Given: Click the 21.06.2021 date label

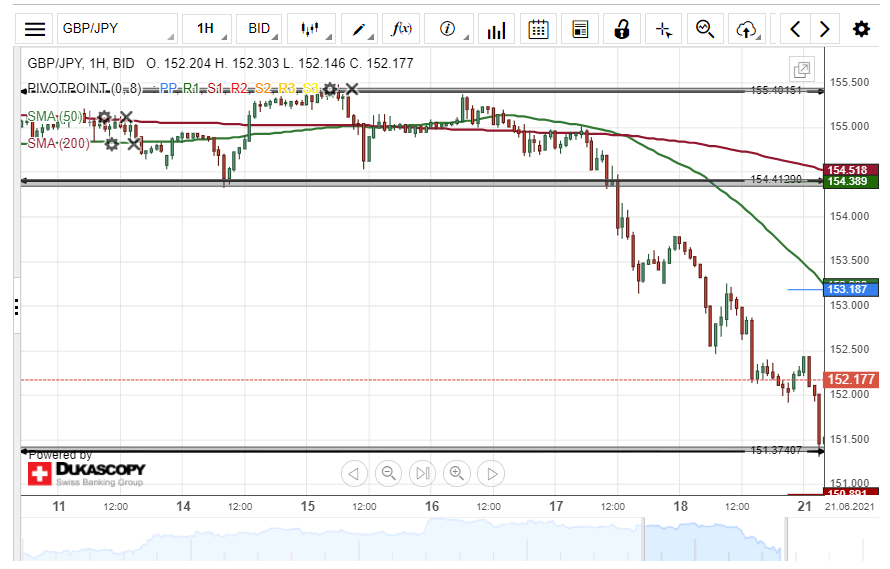Looking at the screenshot, I should [850, 507].
